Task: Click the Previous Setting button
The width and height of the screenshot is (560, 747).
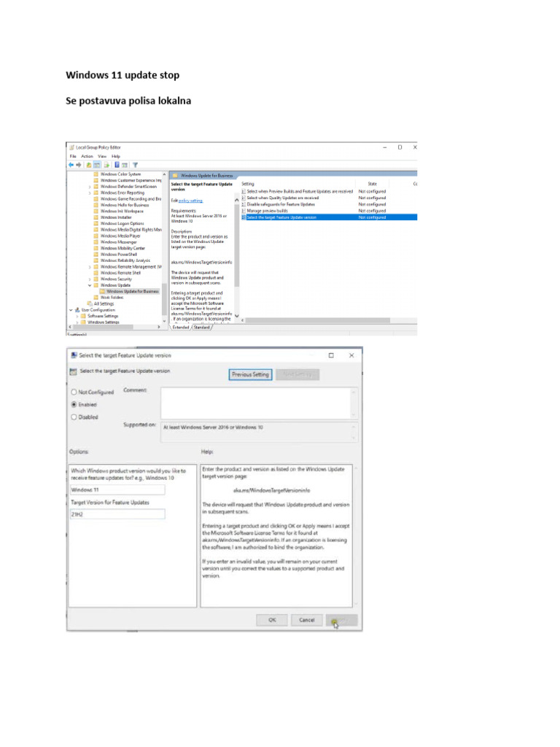Action: coord(251,374)
